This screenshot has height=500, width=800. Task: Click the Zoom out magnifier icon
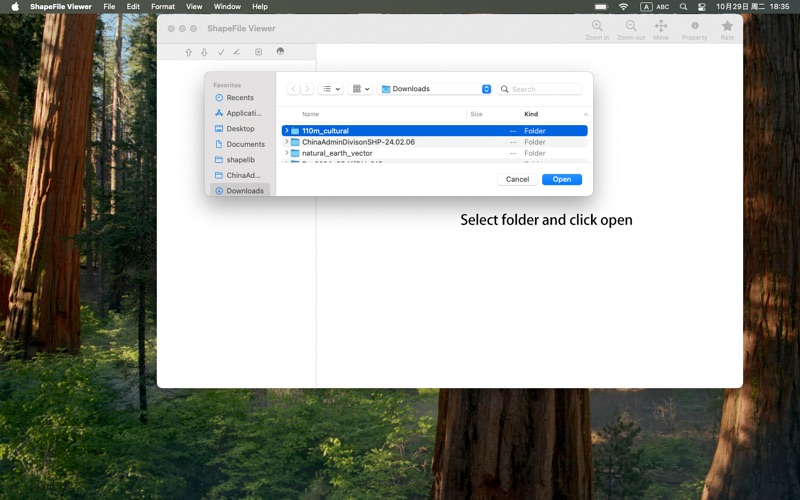[x=631, y=26]
